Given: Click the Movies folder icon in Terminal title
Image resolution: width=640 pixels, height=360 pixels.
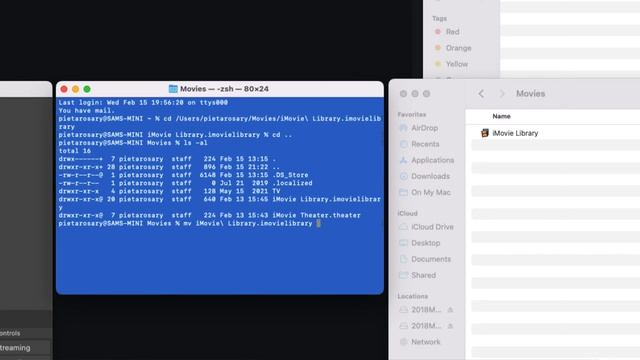Looking at the screenshot, I should click(x=173, y=89).
